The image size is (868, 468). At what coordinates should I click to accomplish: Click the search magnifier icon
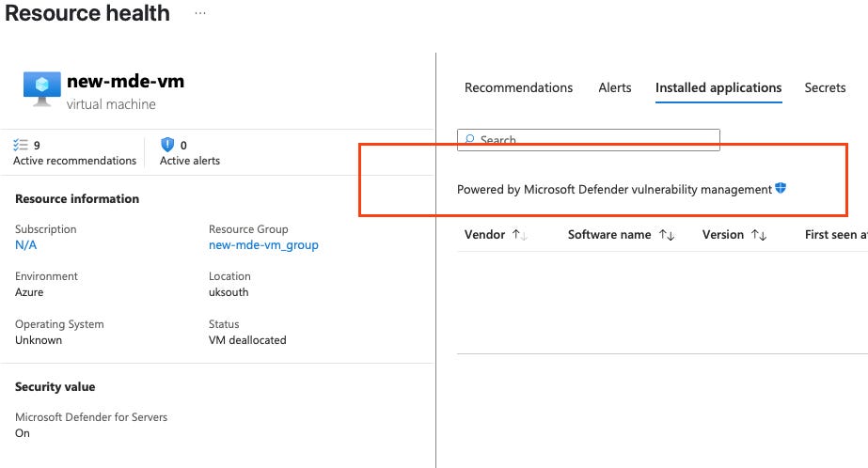click(469, 139)
